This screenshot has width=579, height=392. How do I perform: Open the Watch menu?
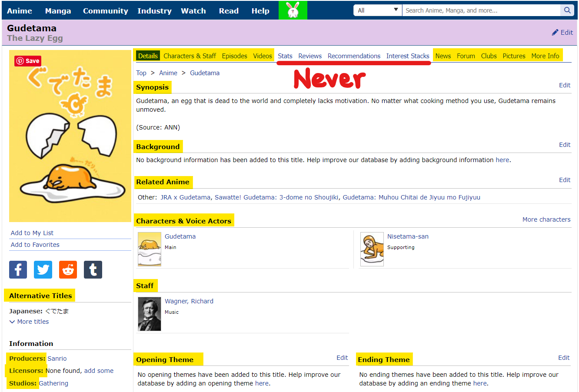click(x=193, y=11)
